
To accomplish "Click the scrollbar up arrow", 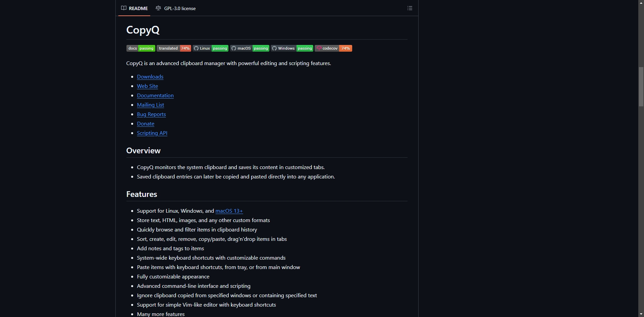I will click(x=641, y=3).
